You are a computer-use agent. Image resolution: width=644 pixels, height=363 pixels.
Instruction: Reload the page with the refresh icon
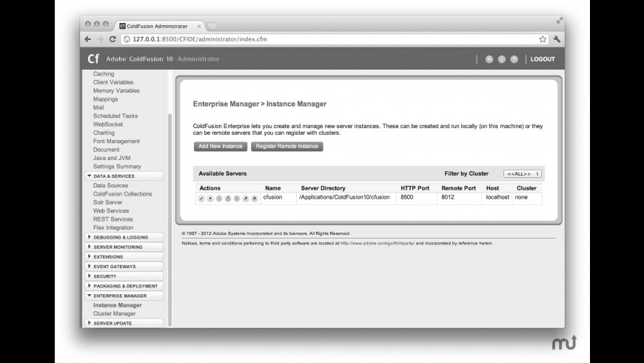click(x=113, y=39)
